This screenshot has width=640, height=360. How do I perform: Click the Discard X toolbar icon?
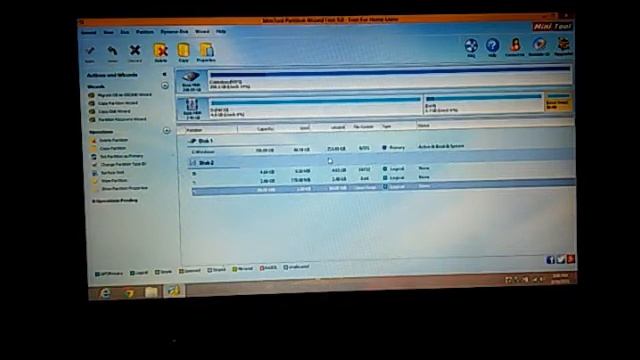[135, 51]
